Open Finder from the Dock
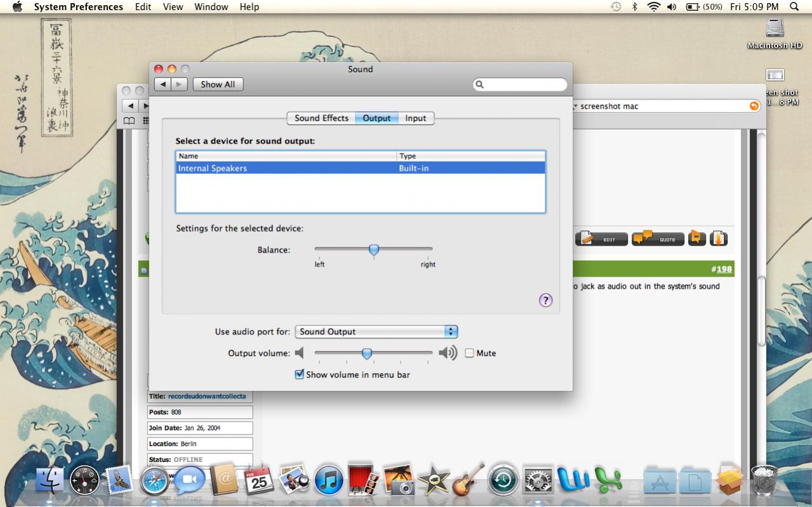Viewport: 812px width, 507px height. (x=50, y=480)
